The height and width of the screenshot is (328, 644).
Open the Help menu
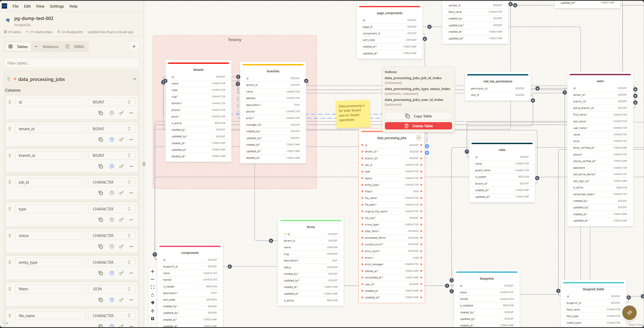(73, 6)
